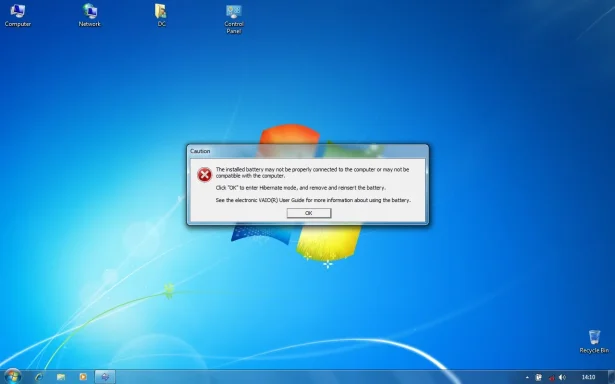
Task: Click the power battery tray icon
Action: [x=539, y=377]
